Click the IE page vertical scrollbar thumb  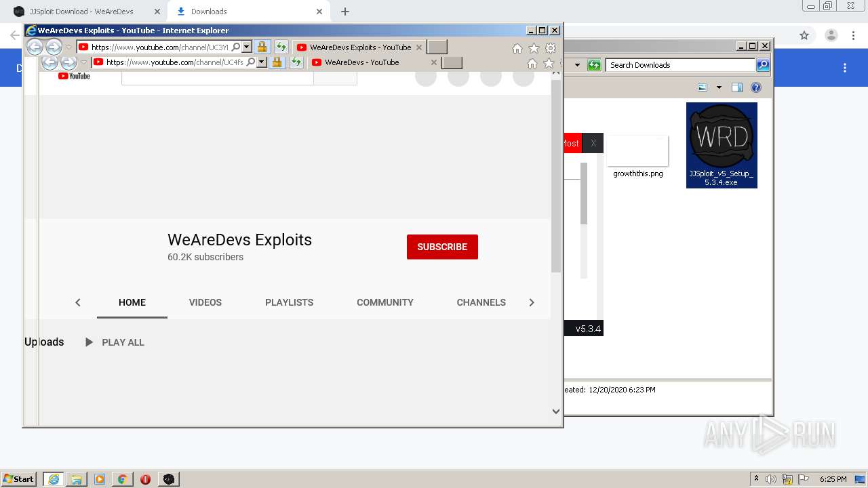click(x=556, y=176)
